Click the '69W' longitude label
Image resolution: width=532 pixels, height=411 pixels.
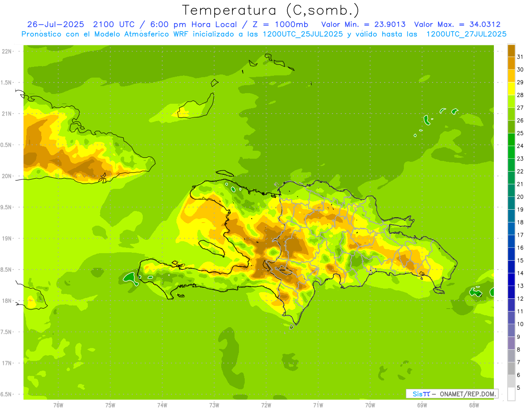[422, 405]
